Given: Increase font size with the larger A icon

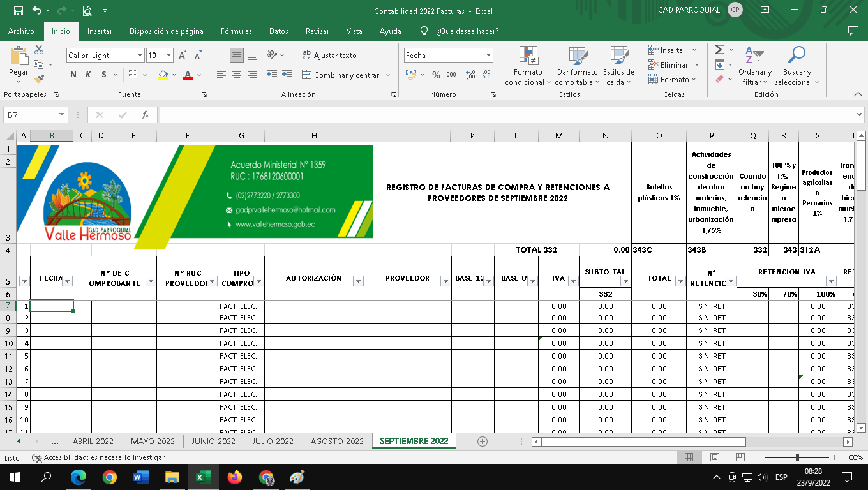Looking at the screenshot, I should pyautogui.click(x=183, y=56).
